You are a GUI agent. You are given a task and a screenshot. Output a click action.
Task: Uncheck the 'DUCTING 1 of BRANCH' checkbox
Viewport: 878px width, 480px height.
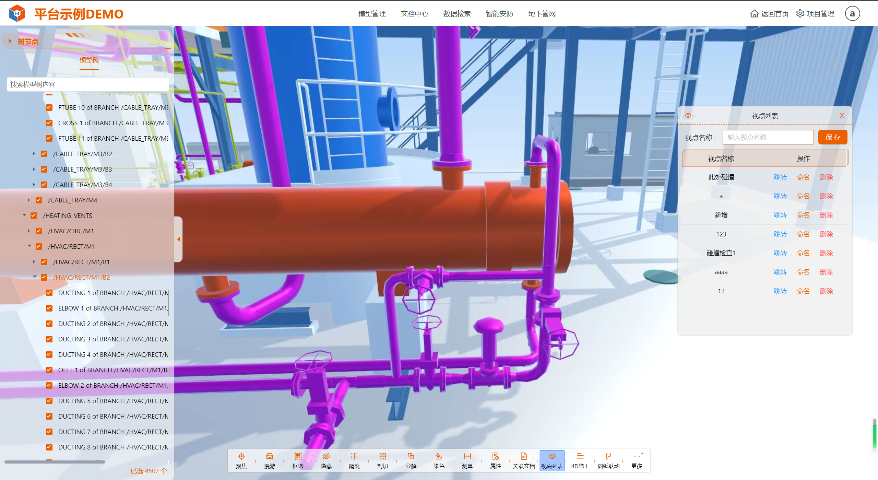click(48, 293)
